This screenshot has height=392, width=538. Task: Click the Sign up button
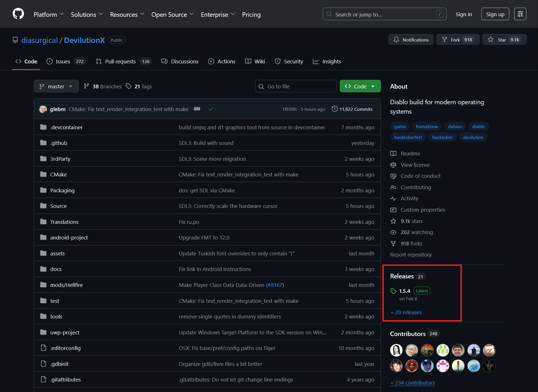point(495,14)
